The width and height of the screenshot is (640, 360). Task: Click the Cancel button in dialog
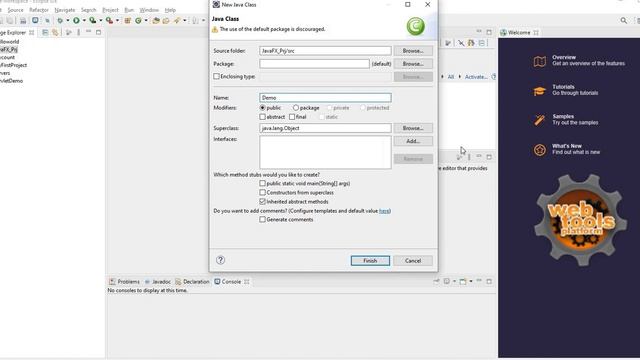pyautogui.click(x=413, y=260)
